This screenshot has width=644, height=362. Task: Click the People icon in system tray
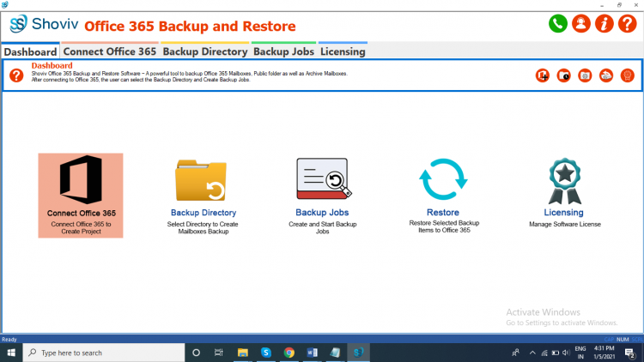[515, 353]
